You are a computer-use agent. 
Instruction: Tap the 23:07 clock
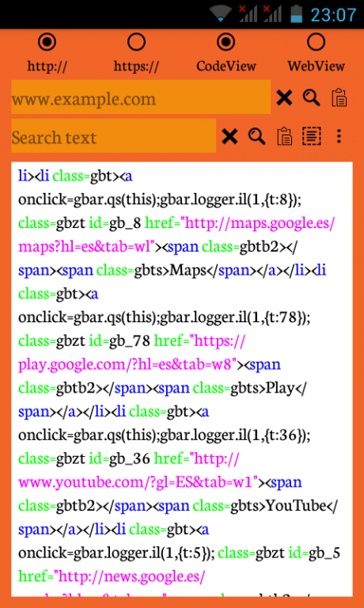click(x=333, y=15)
